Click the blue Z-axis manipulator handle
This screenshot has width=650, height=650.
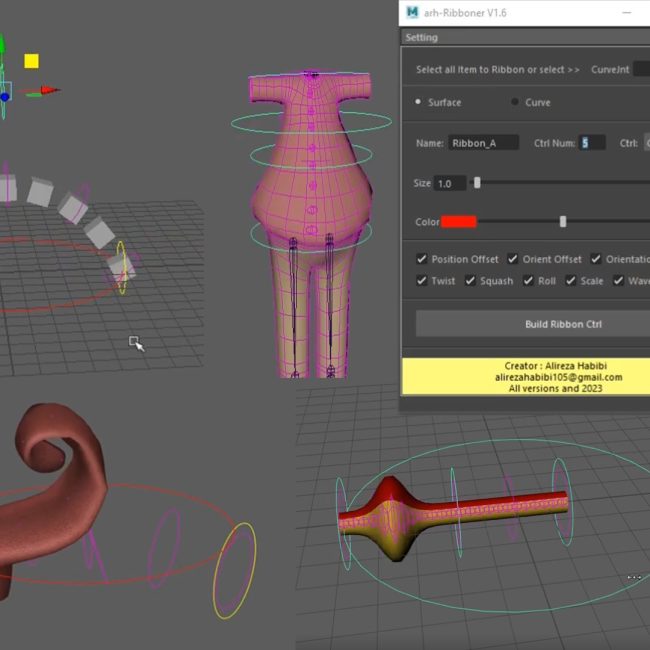5,97
